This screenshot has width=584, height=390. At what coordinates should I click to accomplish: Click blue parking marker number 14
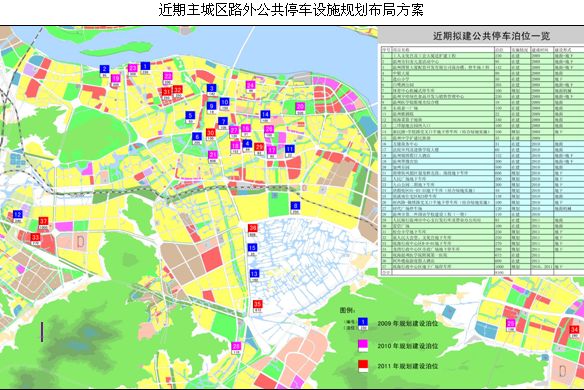[265, 116]
